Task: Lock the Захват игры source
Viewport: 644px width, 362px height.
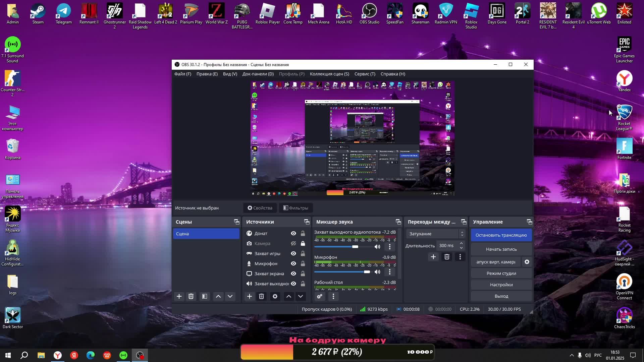Action: (x=303, y=253)
